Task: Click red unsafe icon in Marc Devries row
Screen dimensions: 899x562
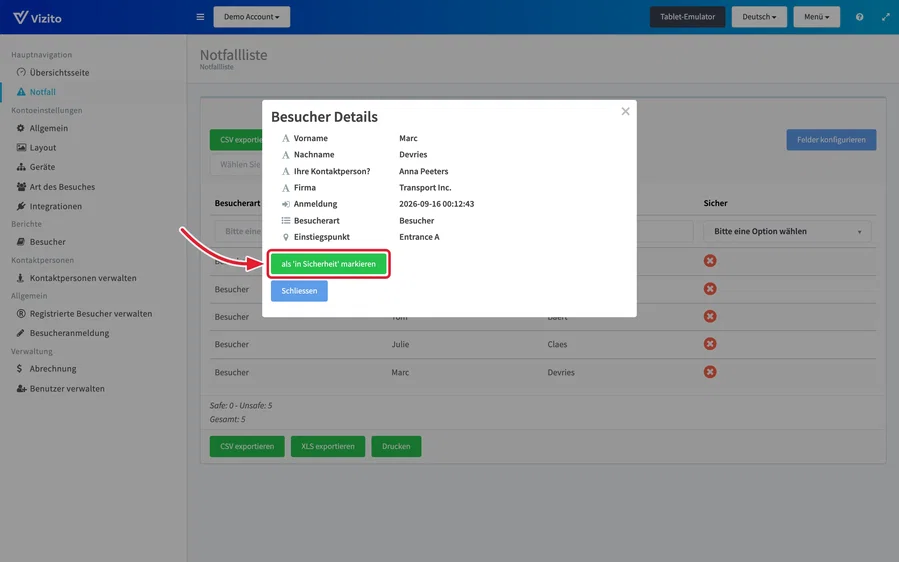Action: point(710,372)
